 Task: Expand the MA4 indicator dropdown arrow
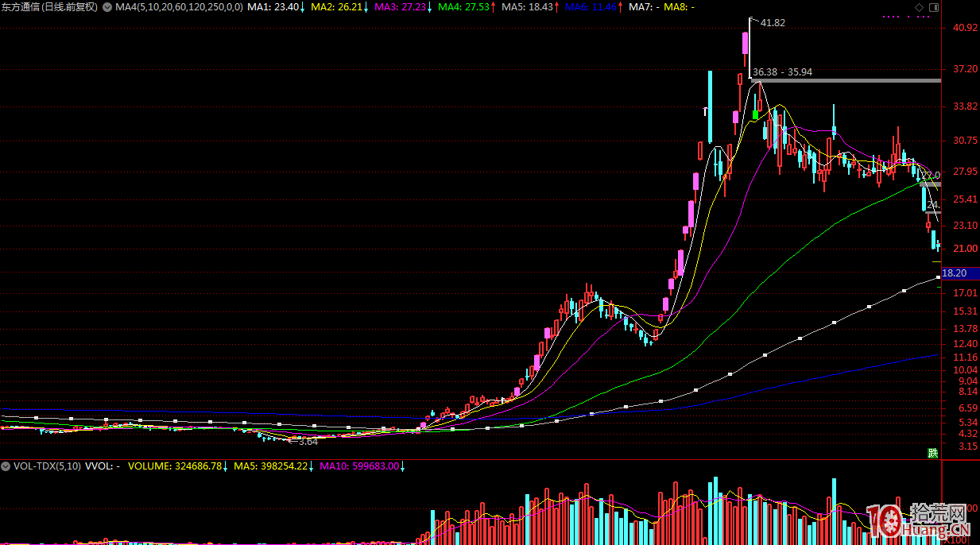[108, 7]
